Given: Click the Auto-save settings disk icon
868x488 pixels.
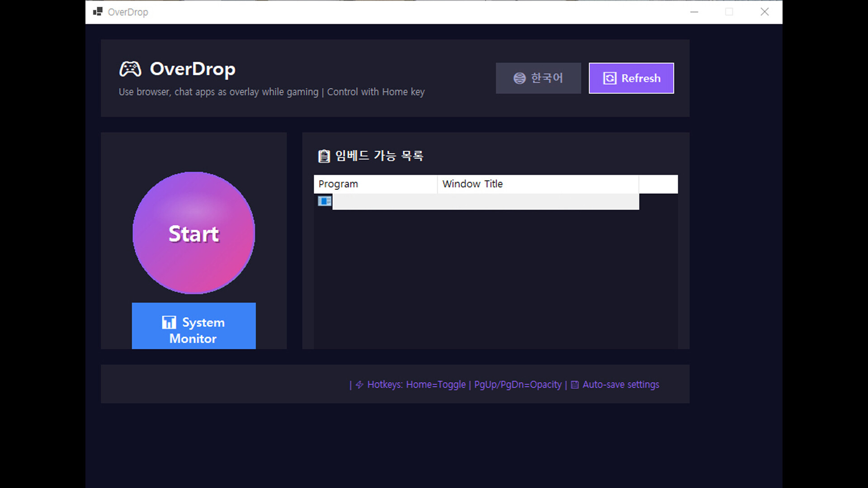Looking at the screenshot, I should coord(575,385).
